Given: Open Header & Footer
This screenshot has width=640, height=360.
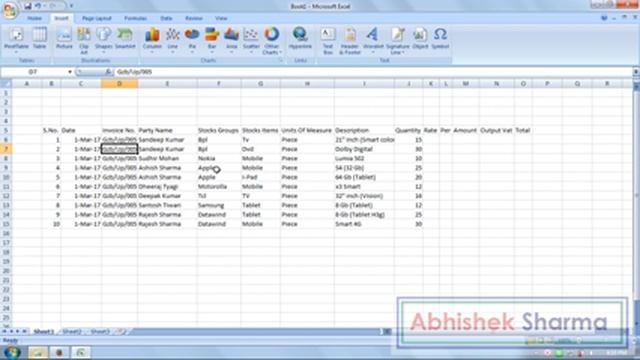Looking at the screenshot, I should (x=350, y=40).
